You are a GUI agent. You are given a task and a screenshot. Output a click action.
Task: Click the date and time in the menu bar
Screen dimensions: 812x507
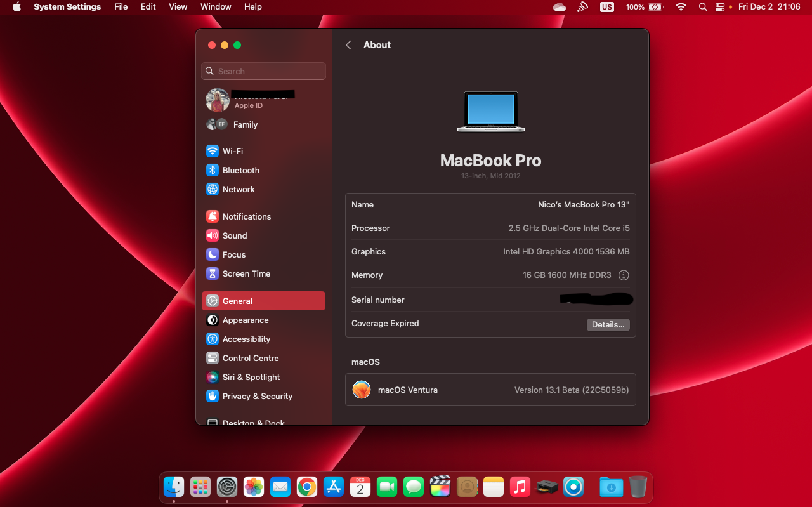coord(769,7)
